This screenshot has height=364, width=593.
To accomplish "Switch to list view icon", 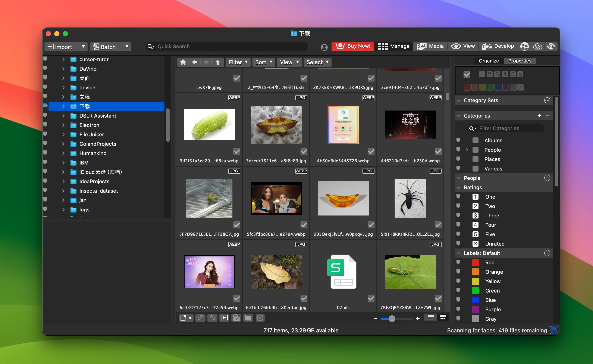I will (x=430, y=317).
